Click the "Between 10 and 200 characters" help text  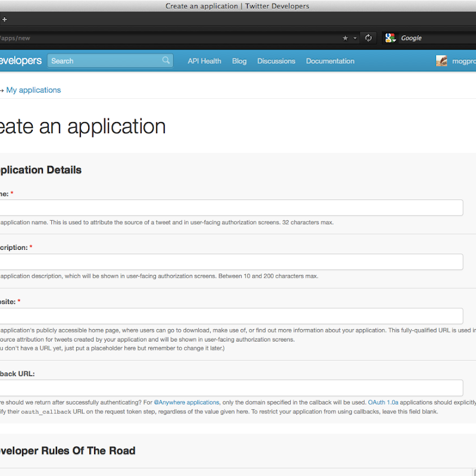(x=159, y=276)
